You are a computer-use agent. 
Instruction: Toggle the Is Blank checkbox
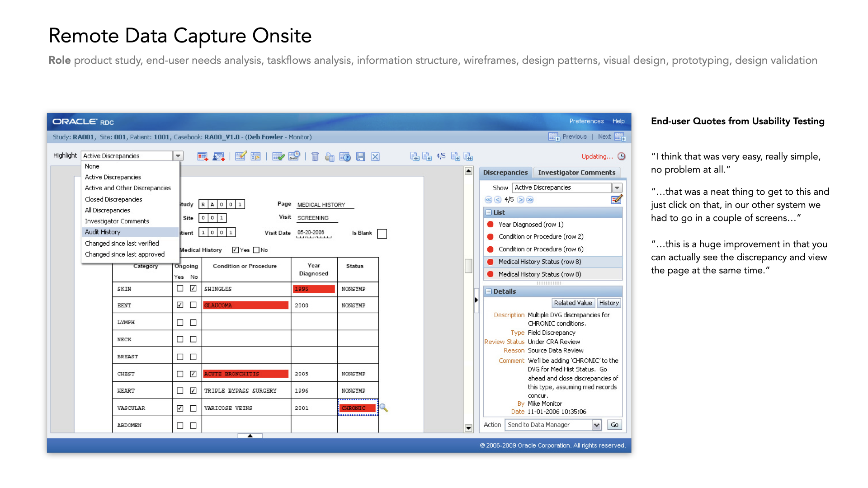[x=382, y=234]
